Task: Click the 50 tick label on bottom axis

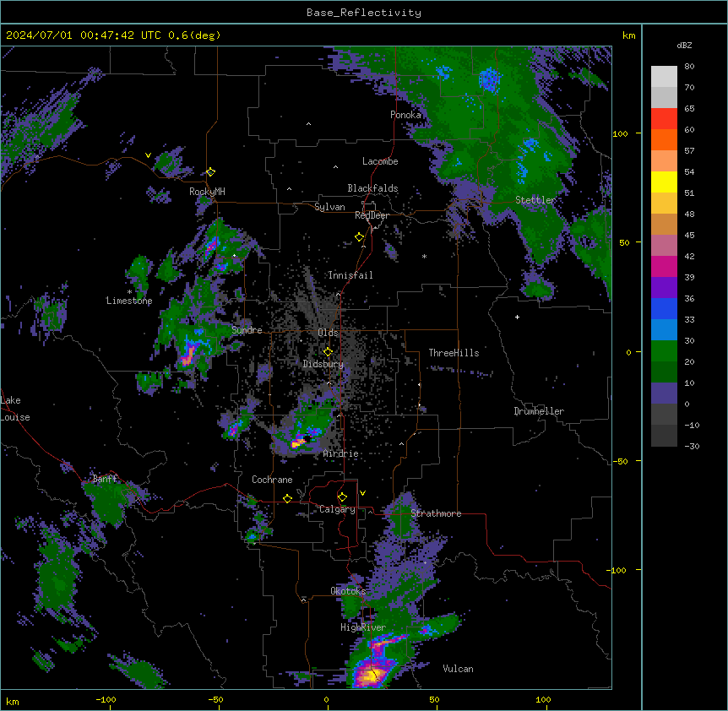Action: 435,699
